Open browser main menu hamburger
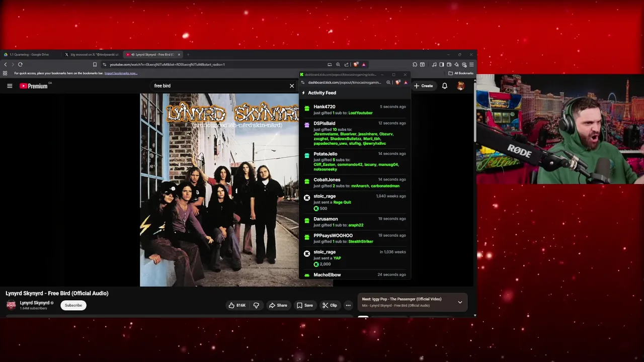644x362 pixels. tap(471, 64)
